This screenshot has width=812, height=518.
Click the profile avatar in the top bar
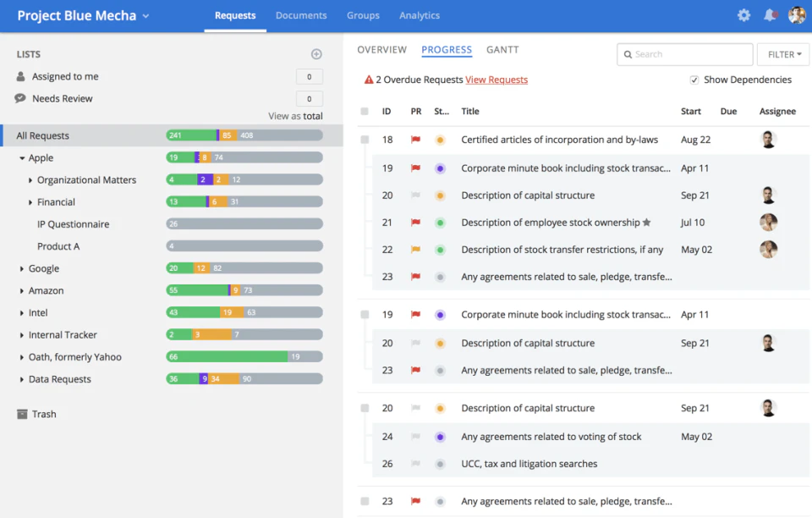[x=796, y=14]
